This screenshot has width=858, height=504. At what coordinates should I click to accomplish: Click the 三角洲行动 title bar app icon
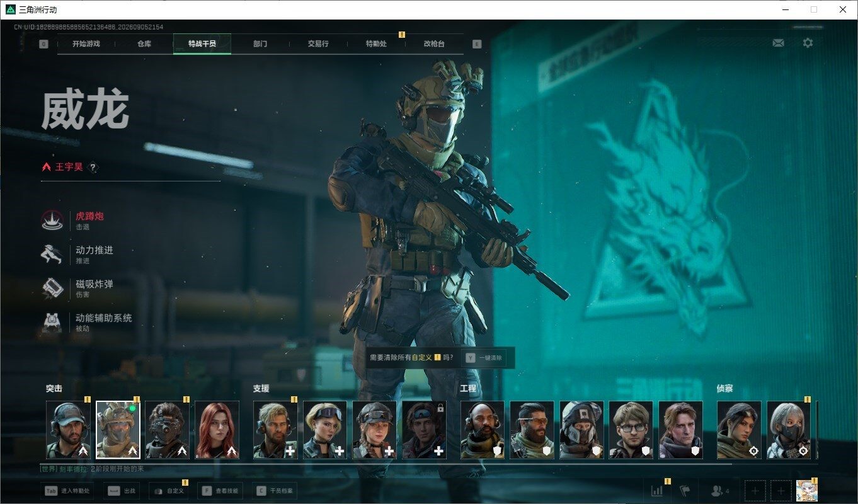[x=10, y=9]
